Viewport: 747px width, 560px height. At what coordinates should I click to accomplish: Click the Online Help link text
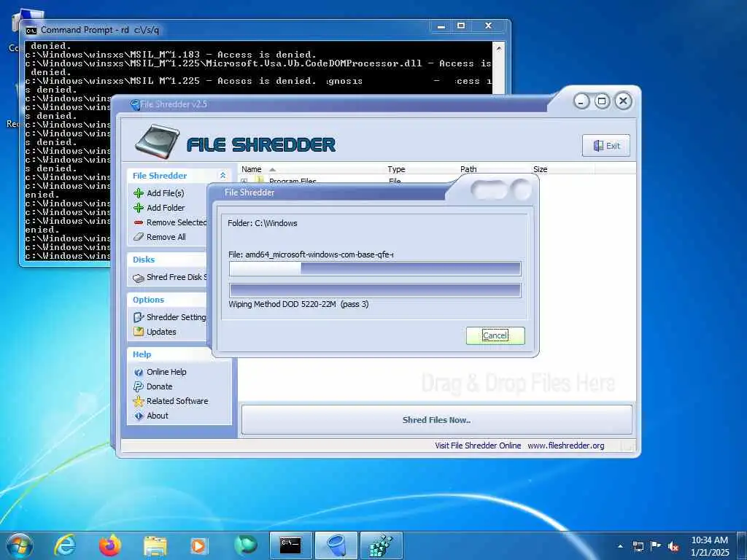tap(166, 372)
